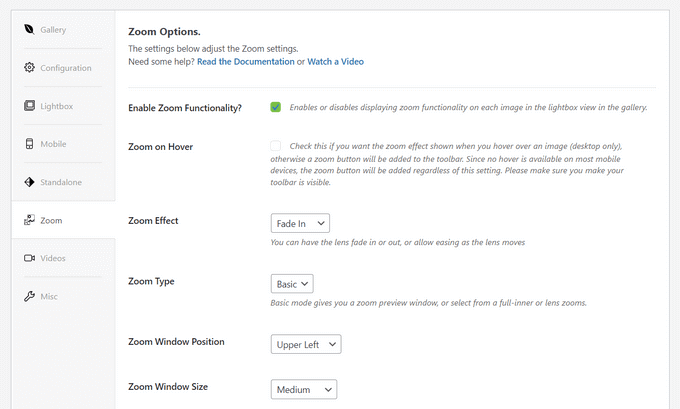Go to the Mobile tab
The image size is (680, 409).
click(63, 144)
